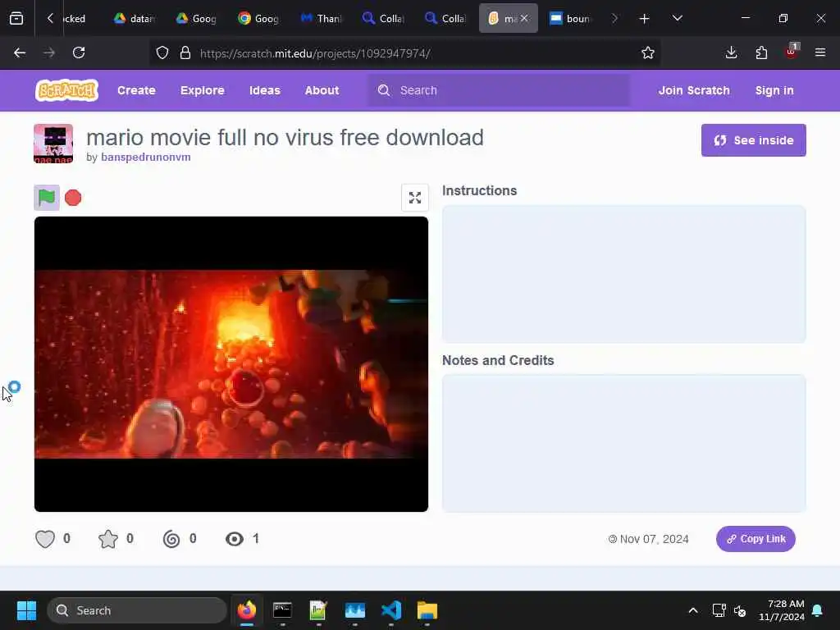
Task: Click the muted volume tray icon
Action: [740, 610]
